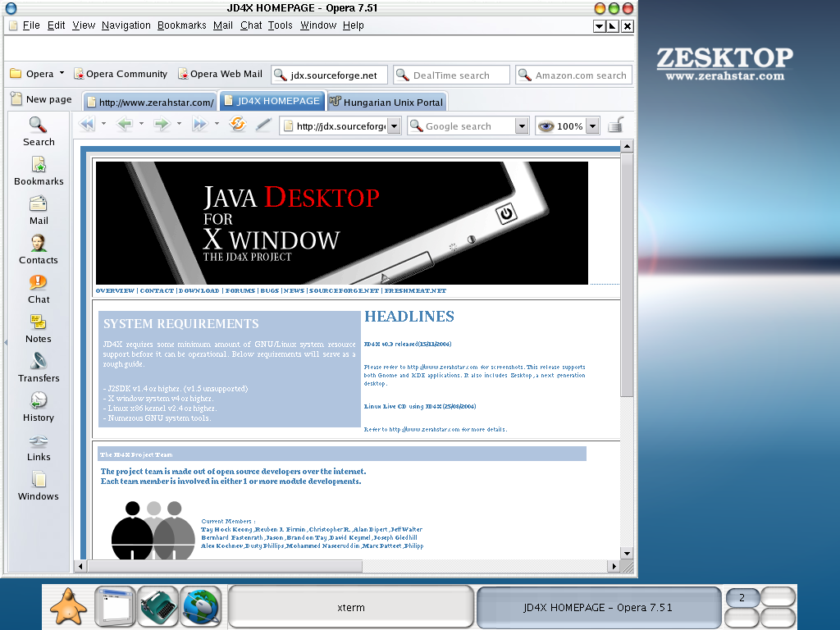The width and height of the screenshot is (840, 630).
Task: Click the horizontal scrollbar thumb
Action: (x=225, y=566)
